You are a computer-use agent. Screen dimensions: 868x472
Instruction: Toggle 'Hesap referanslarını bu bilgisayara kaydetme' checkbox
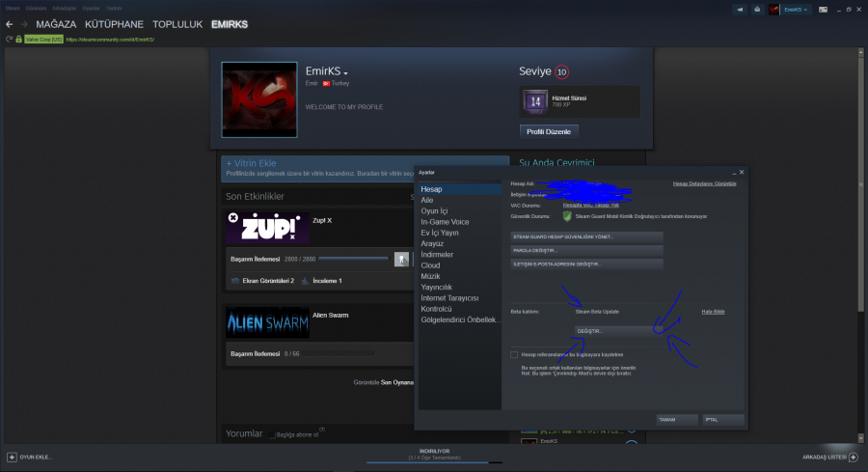tap(514, 354)
